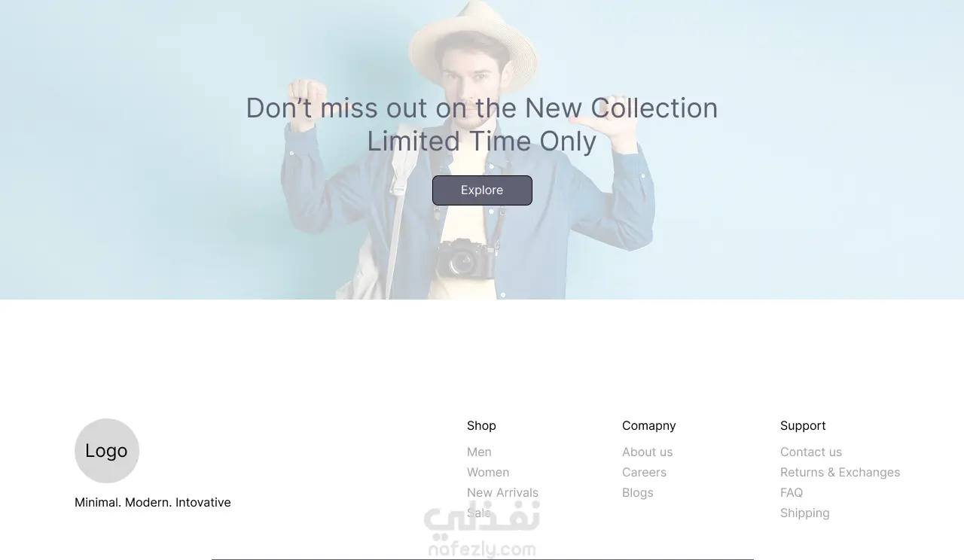
Task: Open the Men shop link
Action: click(x=479, y=452)
